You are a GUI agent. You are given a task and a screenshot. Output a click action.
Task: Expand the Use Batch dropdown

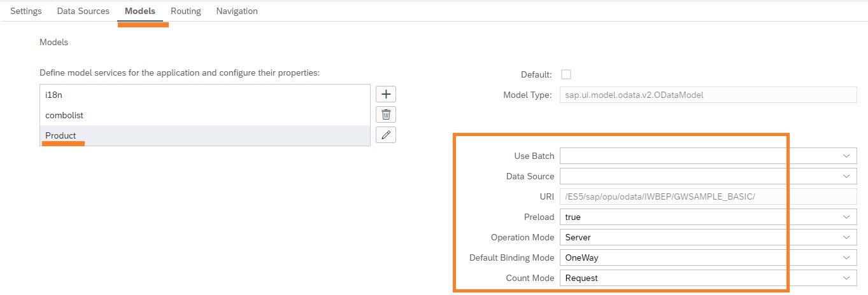click(846, 156)
